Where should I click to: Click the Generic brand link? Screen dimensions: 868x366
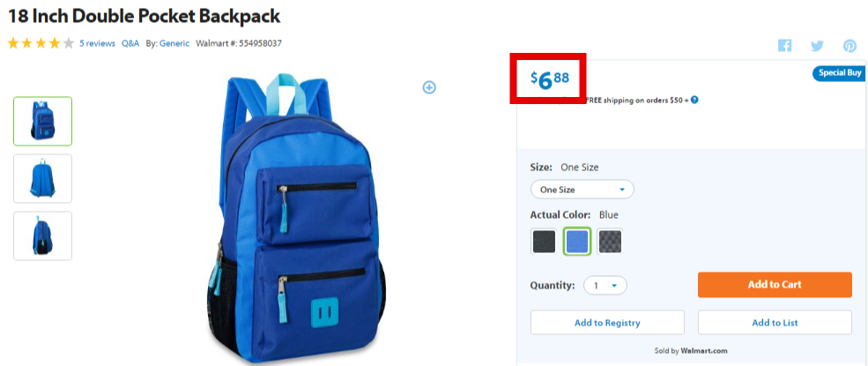pos(174,43)
